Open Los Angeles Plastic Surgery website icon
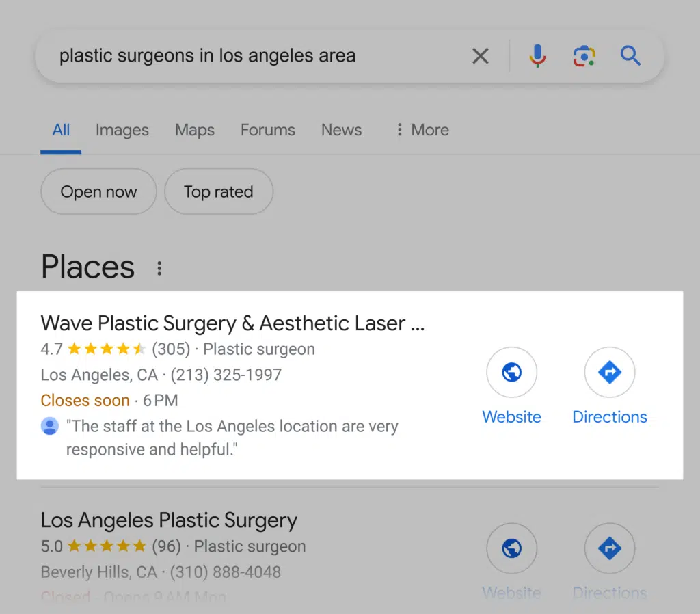700x614 pixels. tap(511, 548)
